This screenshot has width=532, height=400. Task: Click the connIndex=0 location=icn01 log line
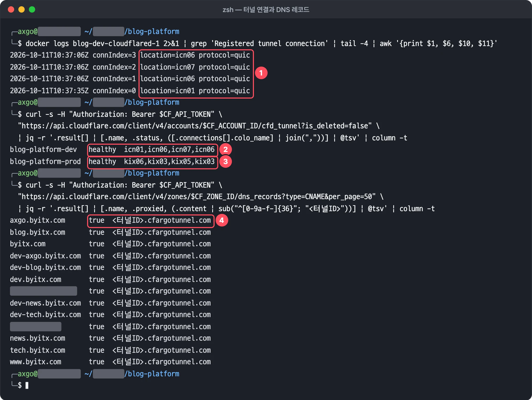click(130, 91)
